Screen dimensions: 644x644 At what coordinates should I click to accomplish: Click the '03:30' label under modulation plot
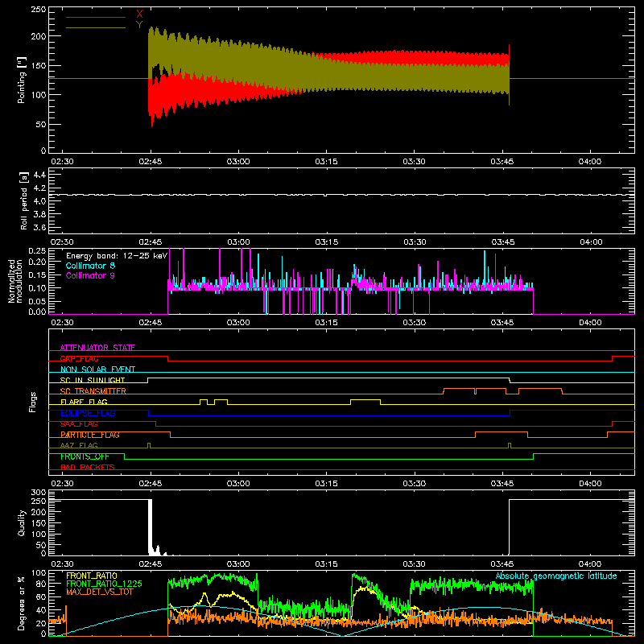pyautogui.click(x=415, y=323)
